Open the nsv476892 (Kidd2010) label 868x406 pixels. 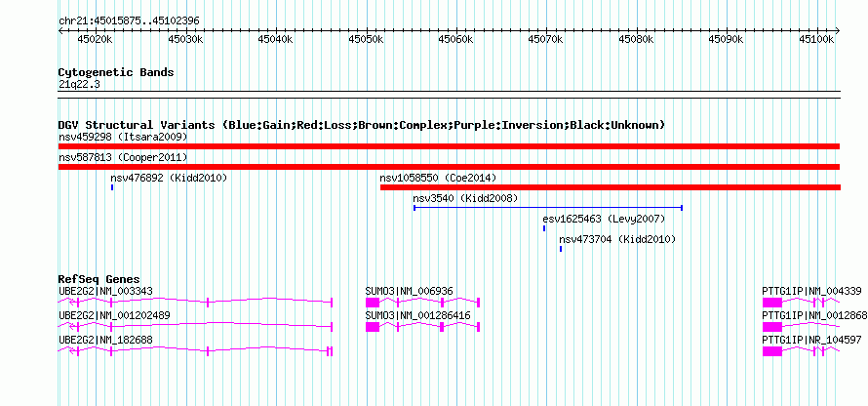pos(169,178)
